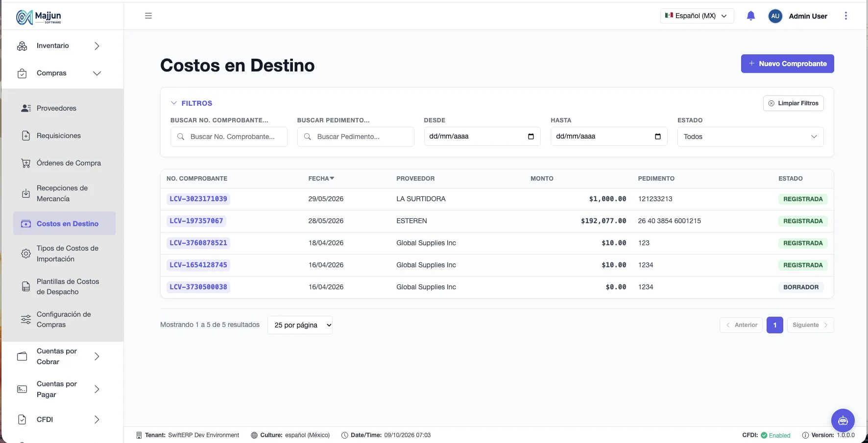Click the Plantillas de Costos document icon

26,286
